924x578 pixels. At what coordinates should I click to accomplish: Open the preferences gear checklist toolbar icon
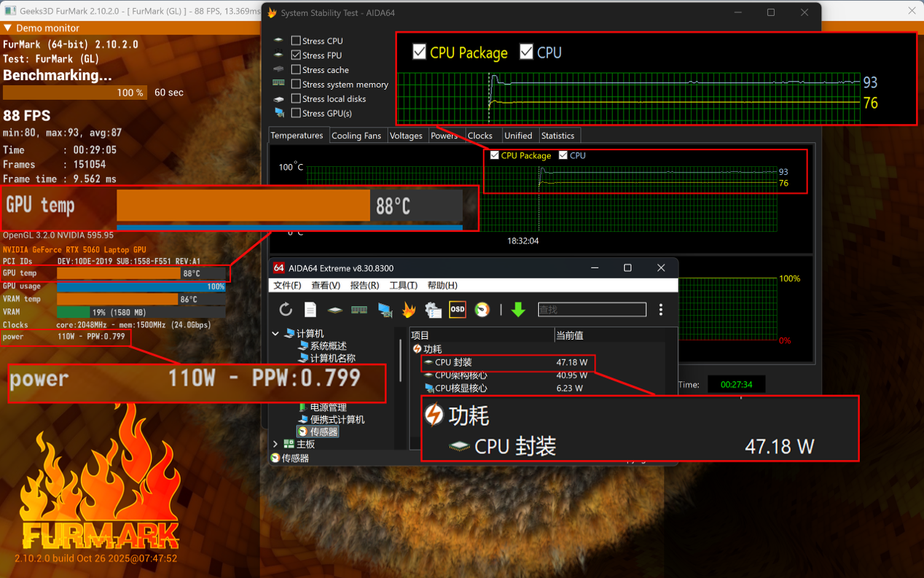pos(434,310)
